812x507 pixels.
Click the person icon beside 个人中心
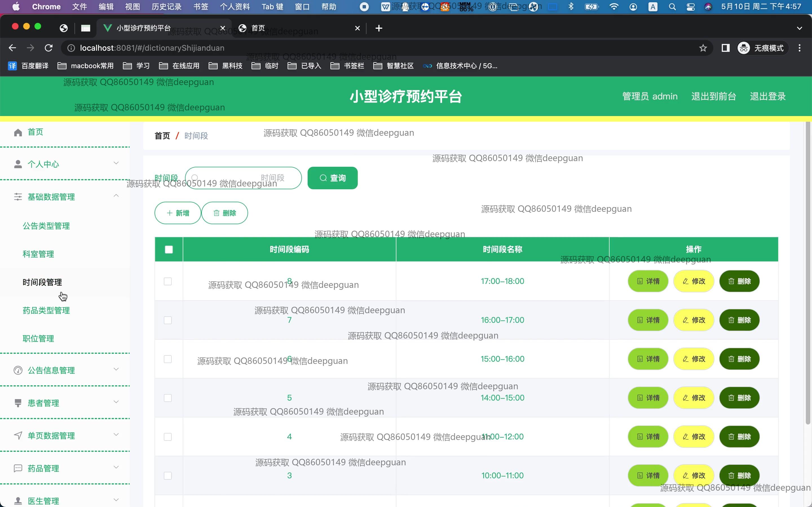coord(18,164)
